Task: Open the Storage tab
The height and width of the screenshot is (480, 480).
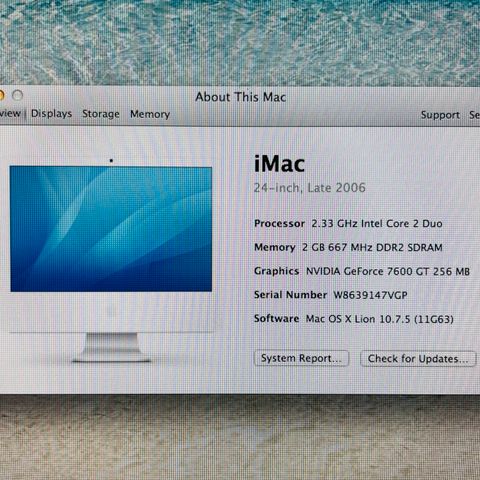Action: (x=101, y=114)
